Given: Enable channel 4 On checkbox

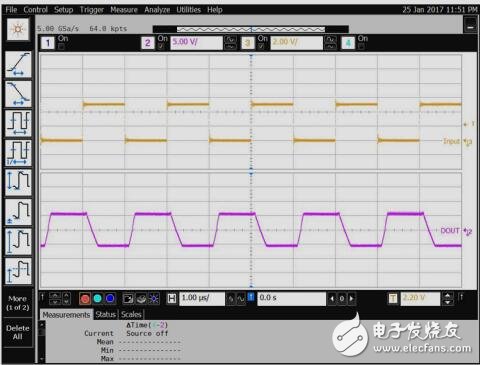Looking at the screenshot, I should (x=361, y=47).
